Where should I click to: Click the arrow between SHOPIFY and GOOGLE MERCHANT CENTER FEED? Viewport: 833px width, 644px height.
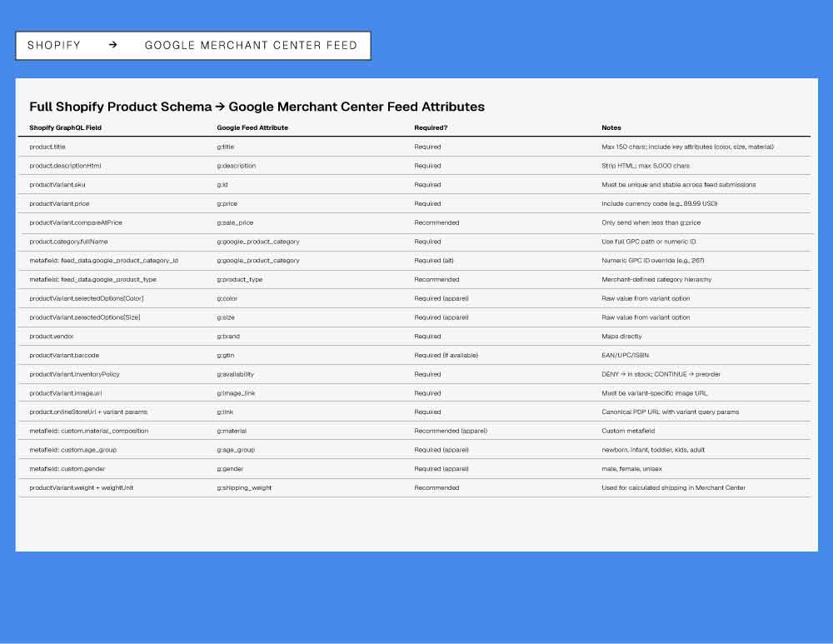tap(112, 45)
